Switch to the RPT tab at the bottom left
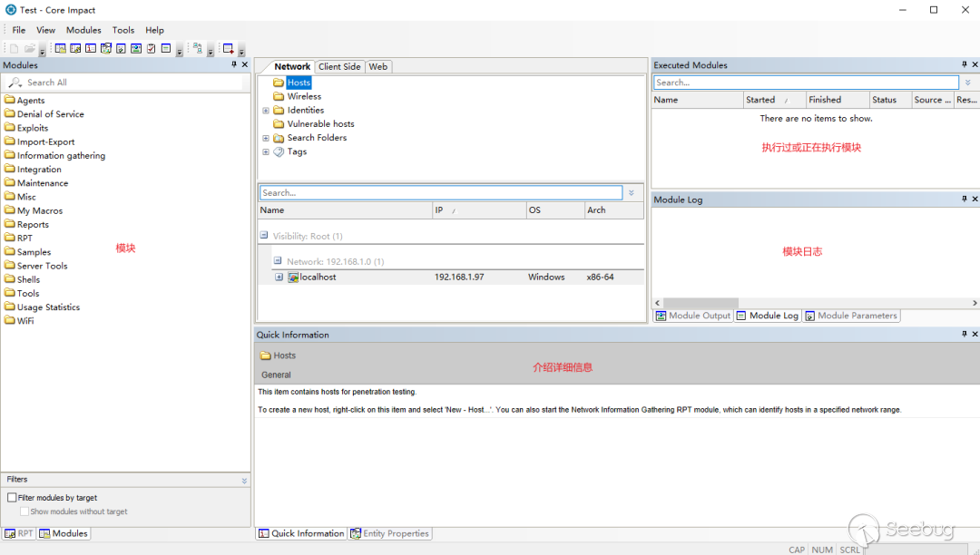This screenshot has width=980, height=555. pos(19,534)
